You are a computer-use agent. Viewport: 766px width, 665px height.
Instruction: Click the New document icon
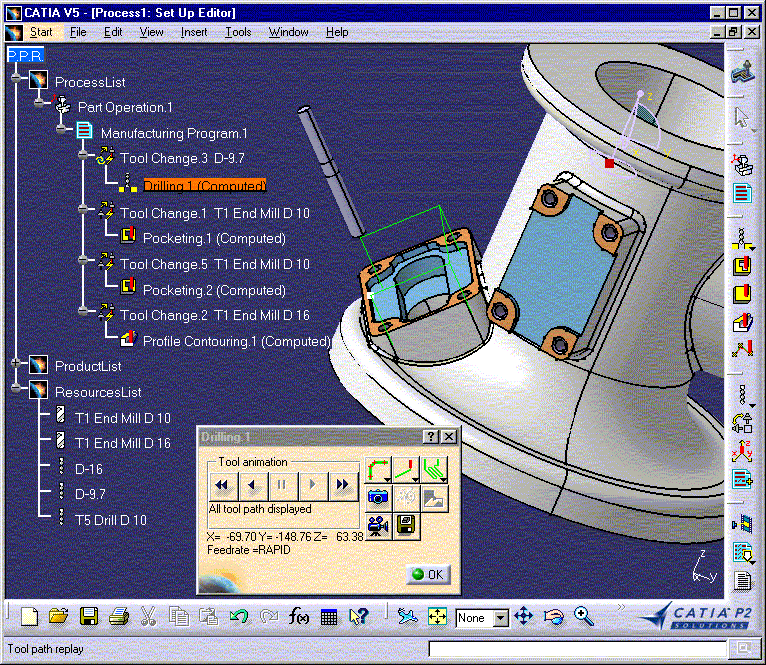pos(29,617)
